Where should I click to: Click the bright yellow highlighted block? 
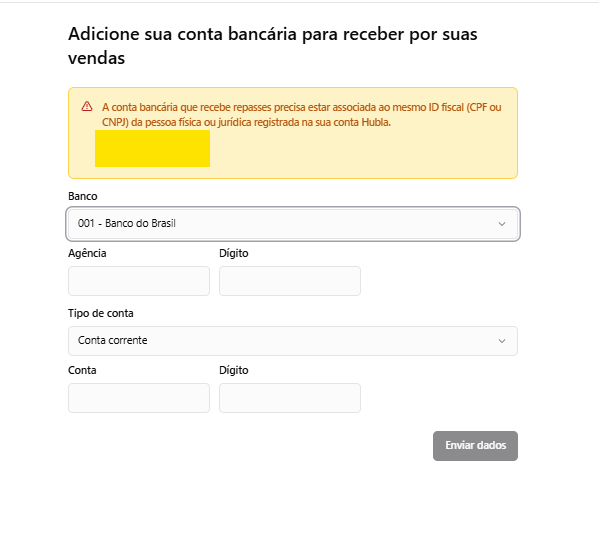point(152,148)
